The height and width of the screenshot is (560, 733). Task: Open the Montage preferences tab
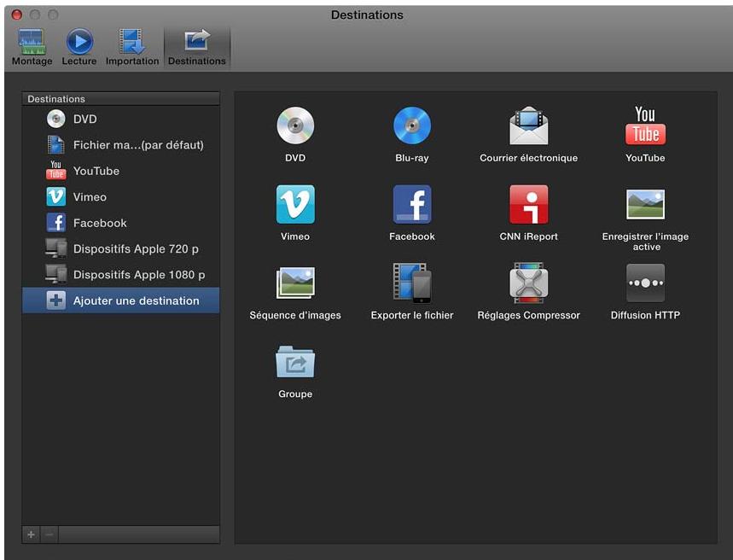(x=32, y=47)
